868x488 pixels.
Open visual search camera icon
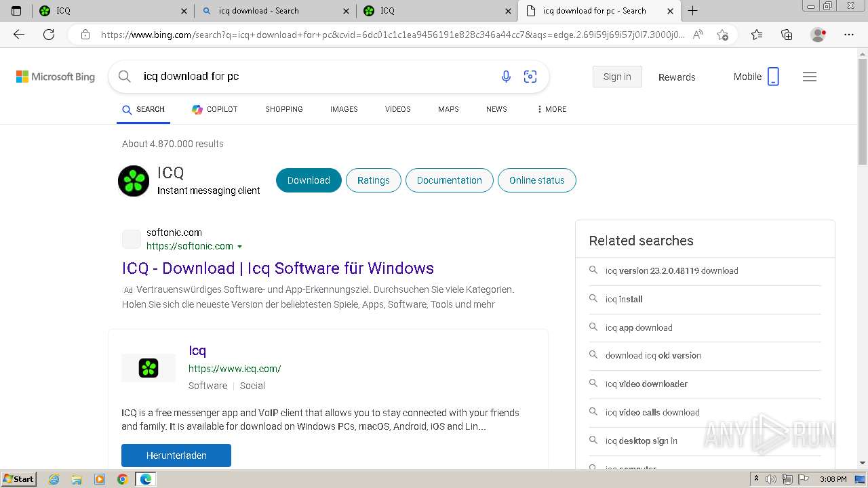(x=530, y=77)
